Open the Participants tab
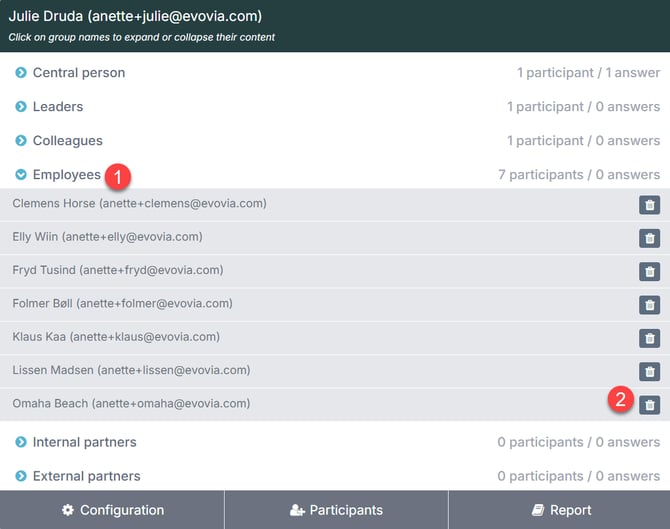 coord(336,510)
